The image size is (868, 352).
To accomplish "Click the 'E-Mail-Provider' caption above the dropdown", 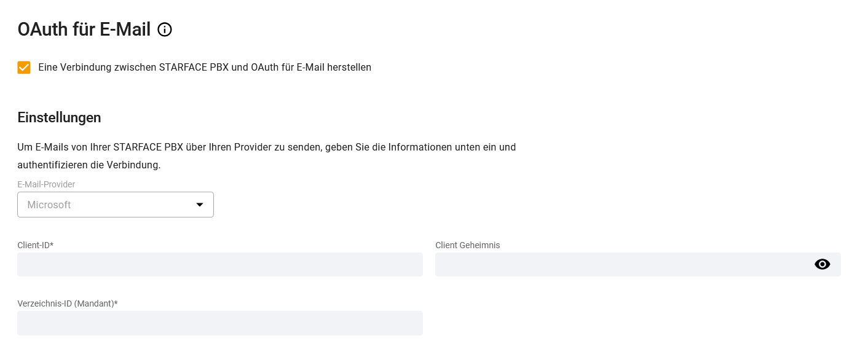I will 47,184.
